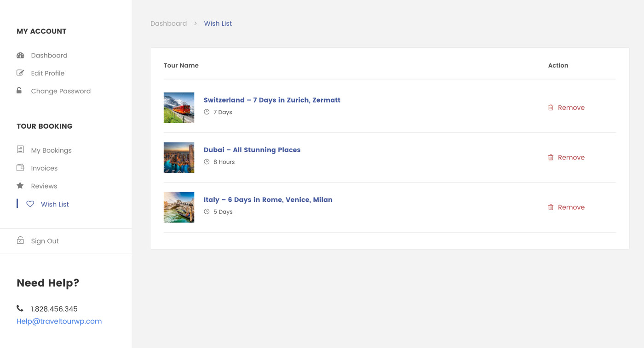
Task: Open Dubai – All Stunning Places tour
Action: 252,150
